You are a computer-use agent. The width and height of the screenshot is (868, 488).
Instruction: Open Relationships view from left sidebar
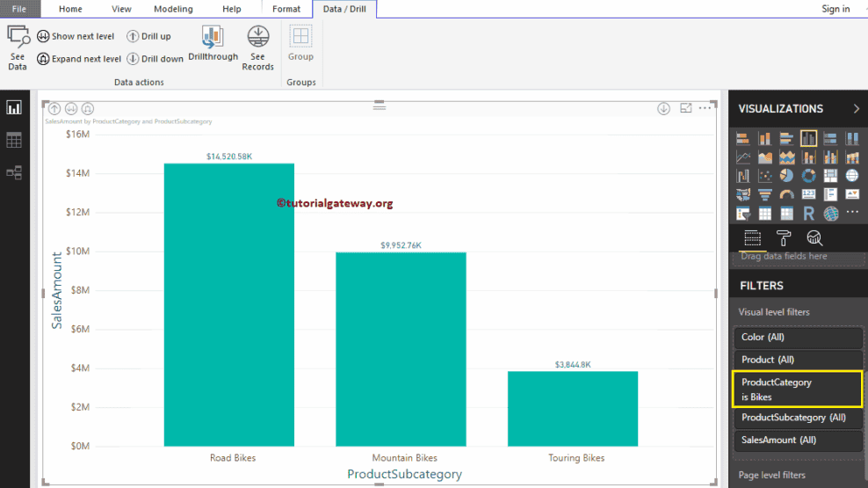tap(14, 172)
